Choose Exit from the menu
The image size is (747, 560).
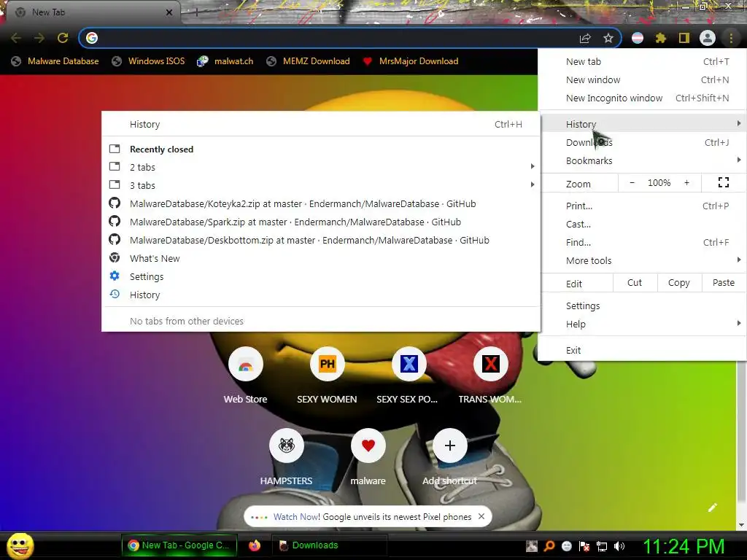(x=643, y=351)
